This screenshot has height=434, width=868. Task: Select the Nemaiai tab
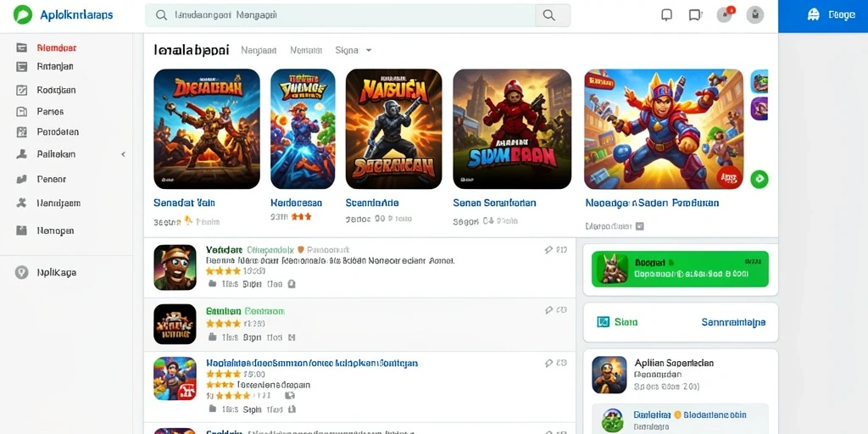point(306,50)
